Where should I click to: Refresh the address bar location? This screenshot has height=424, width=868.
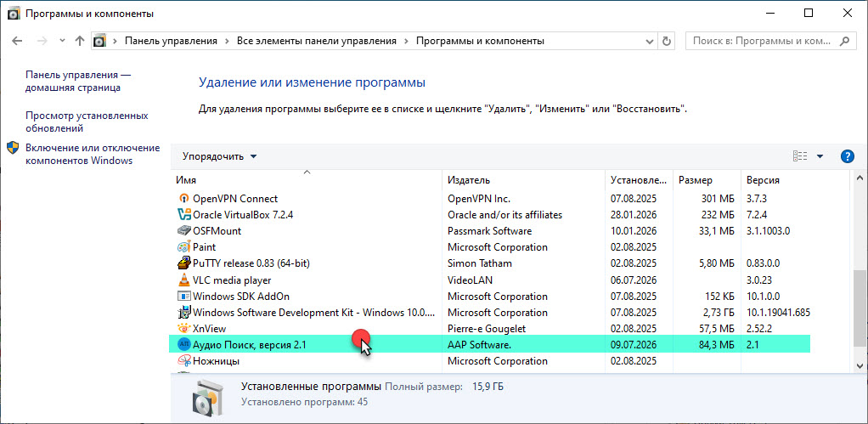[667, 41]
